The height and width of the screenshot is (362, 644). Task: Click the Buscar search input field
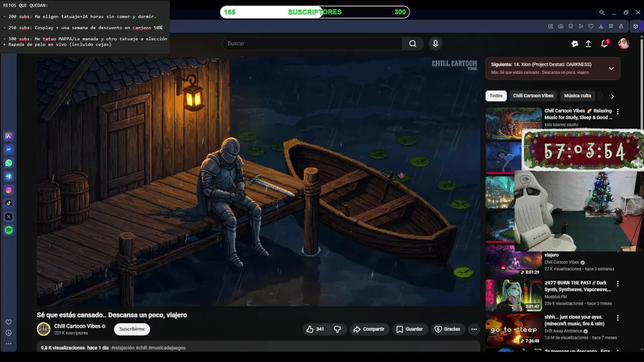coord(312,44)
